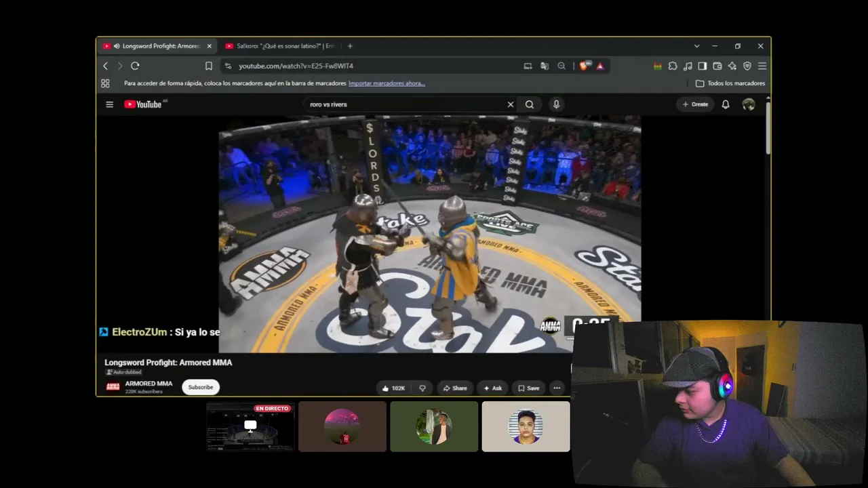This screenshot has width=868, height=488.
Task: Close the Longsword Profight tab
Action: [209, 46]
